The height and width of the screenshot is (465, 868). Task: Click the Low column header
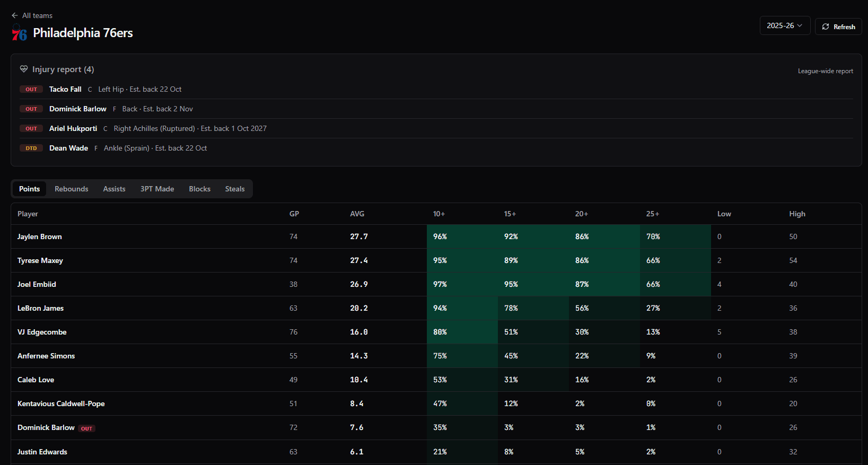[x=724, y=214]
